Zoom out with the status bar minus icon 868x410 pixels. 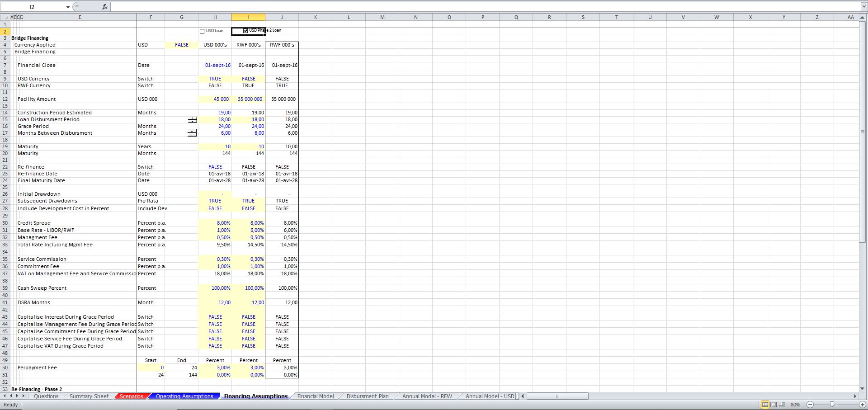click(x=810, y=405)
